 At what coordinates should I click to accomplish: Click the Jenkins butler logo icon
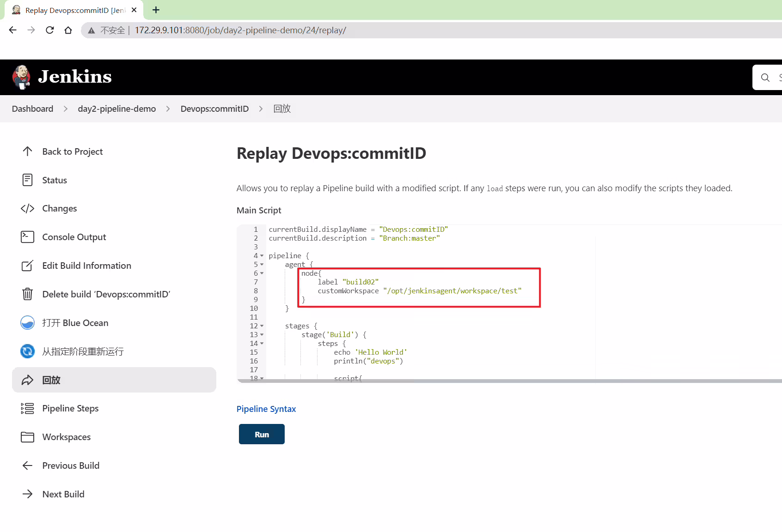(21, 77)
